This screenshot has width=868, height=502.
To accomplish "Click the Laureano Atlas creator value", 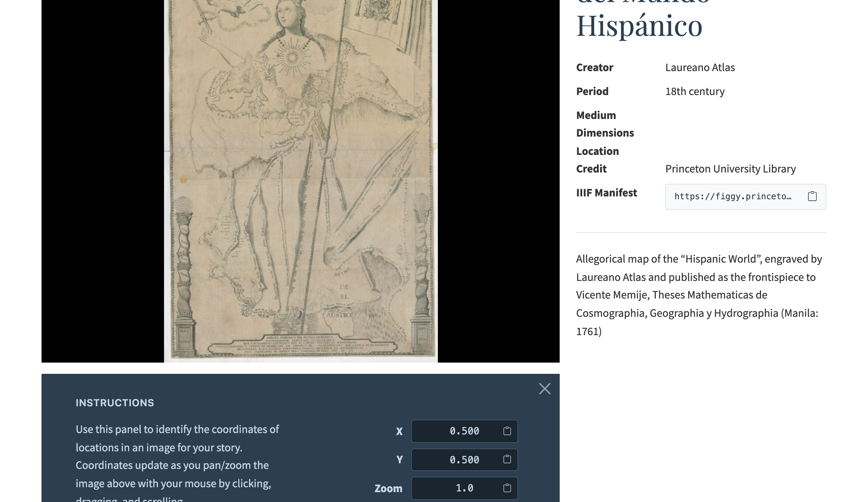I will (x=700, y=68).
